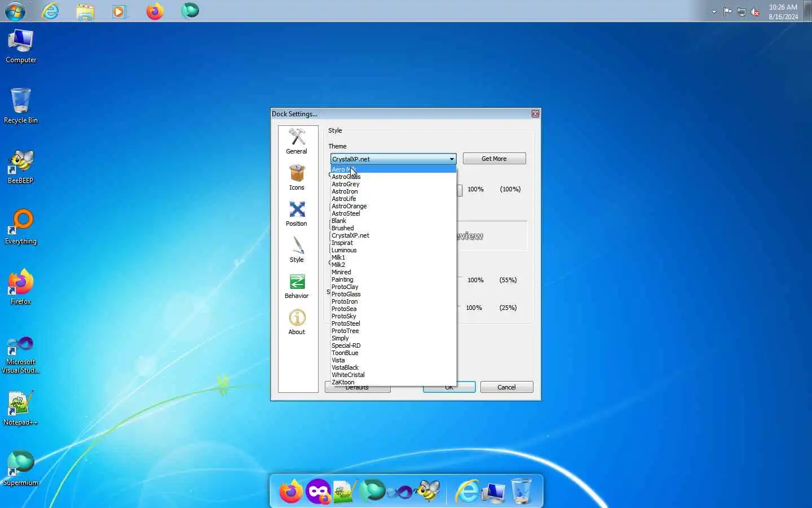Viewport: 812px width, 508px height.
Task: Select Firefox desktop shortcut
Action: (21, 287)
